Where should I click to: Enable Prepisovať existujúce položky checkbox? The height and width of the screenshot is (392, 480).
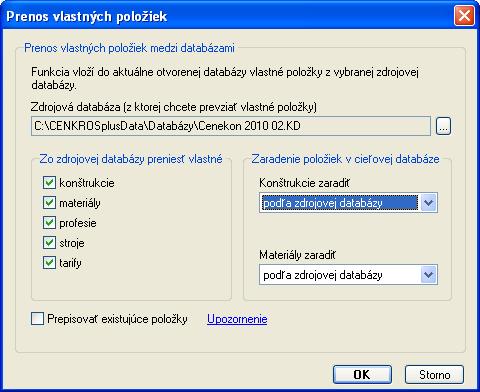tap(37, 319)
